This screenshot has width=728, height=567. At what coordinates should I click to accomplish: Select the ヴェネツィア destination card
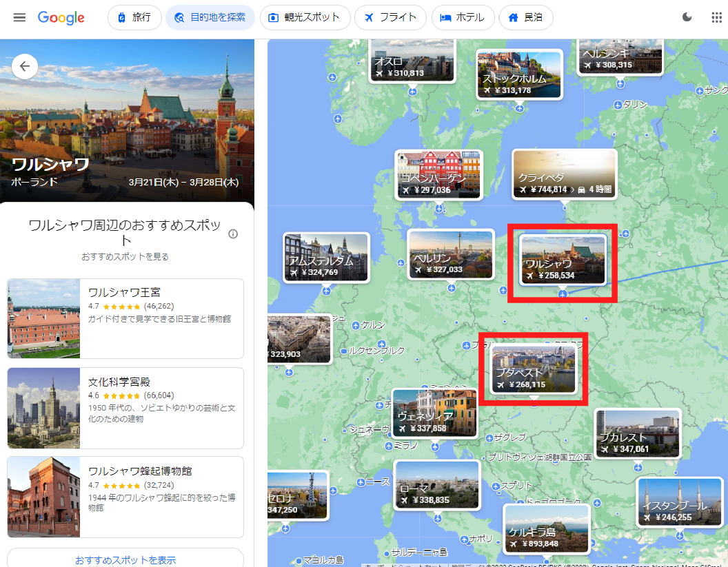coord(434,413)
